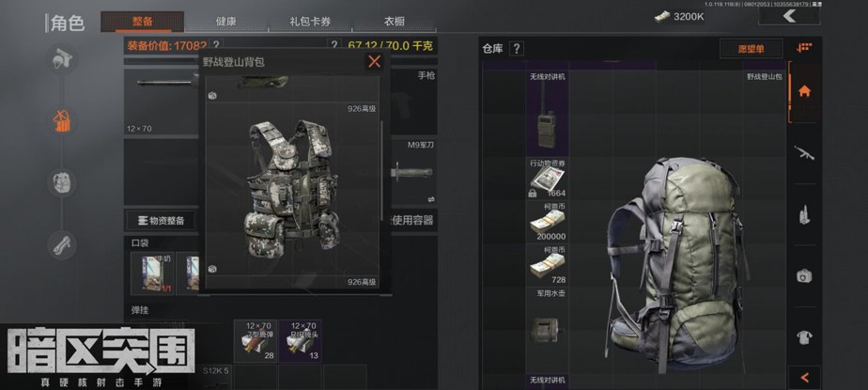Open the 礼包卡券 tab
This screenshot has height=390, width=868.
310,22
